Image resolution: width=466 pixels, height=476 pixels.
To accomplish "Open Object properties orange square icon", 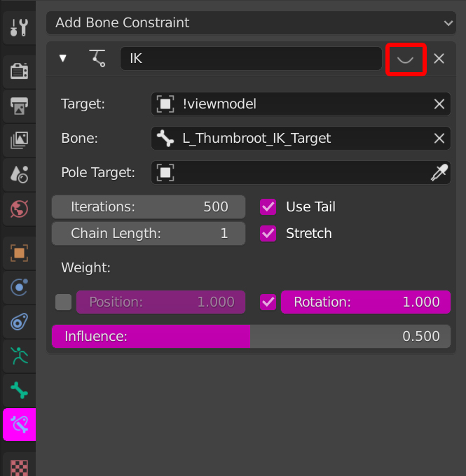I will tap(19, 253).
